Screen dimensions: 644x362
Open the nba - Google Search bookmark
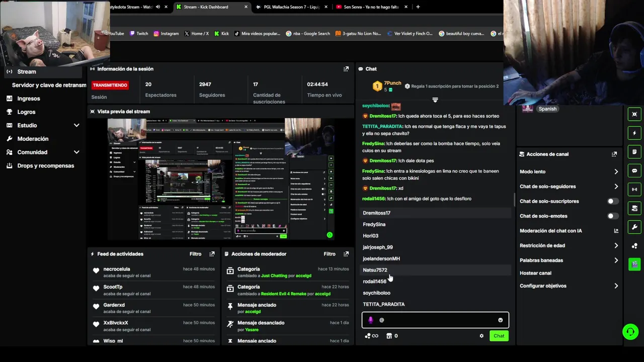coord(308,34)
